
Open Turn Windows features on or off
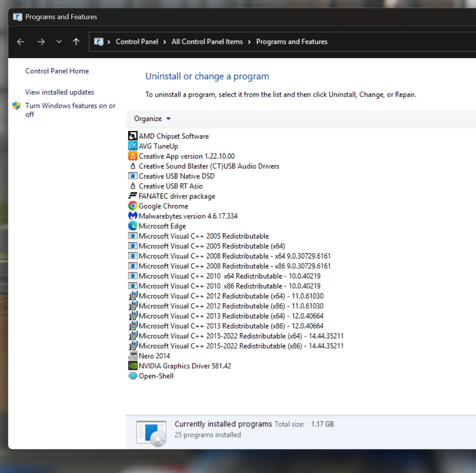(70, 110)
